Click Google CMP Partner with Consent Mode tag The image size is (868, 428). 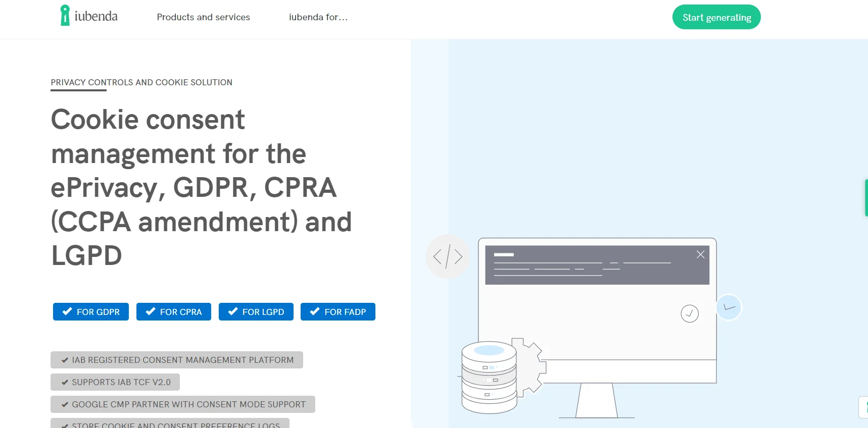(x=183, y=404)
